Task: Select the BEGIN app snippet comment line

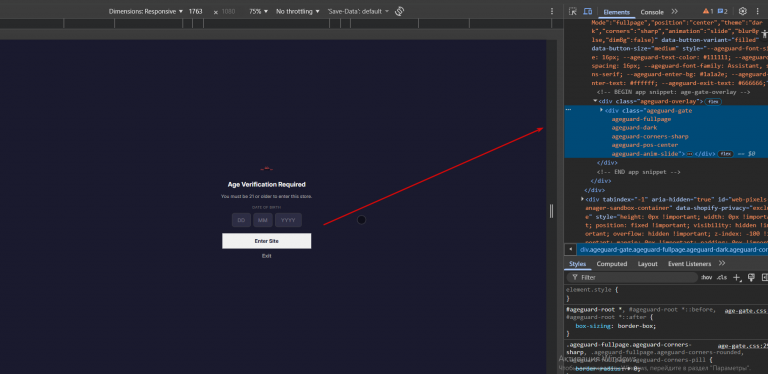Action: click(674, 92)
